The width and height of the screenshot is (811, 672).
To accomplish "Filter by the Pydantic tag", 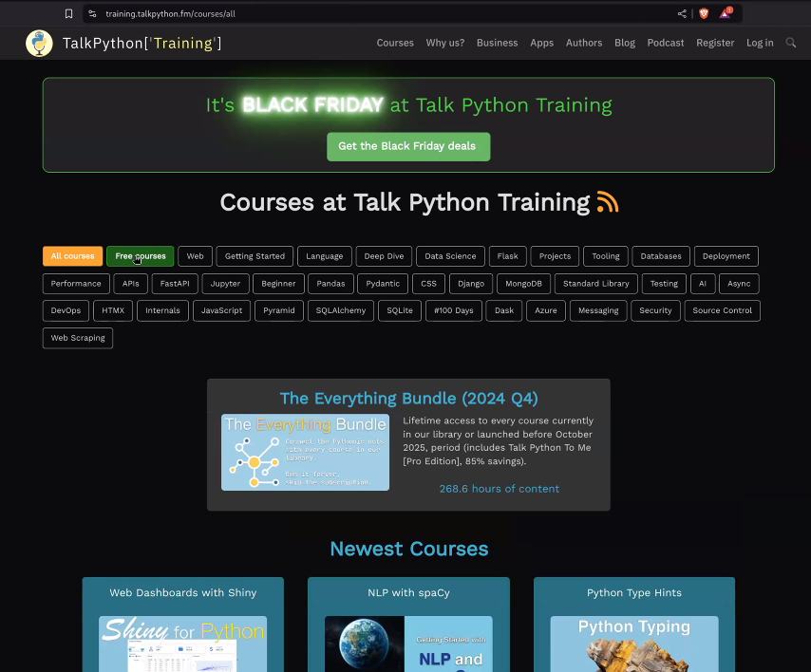I will [x=383, y=284].
